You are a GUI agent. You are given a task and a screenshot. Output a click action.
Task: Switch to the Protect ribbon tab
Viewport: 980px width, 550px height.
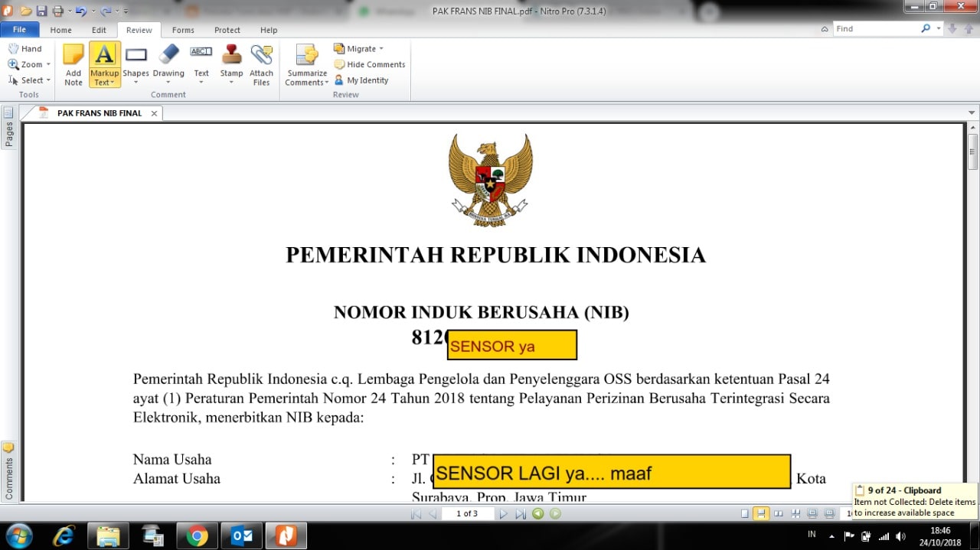point(227,30)
